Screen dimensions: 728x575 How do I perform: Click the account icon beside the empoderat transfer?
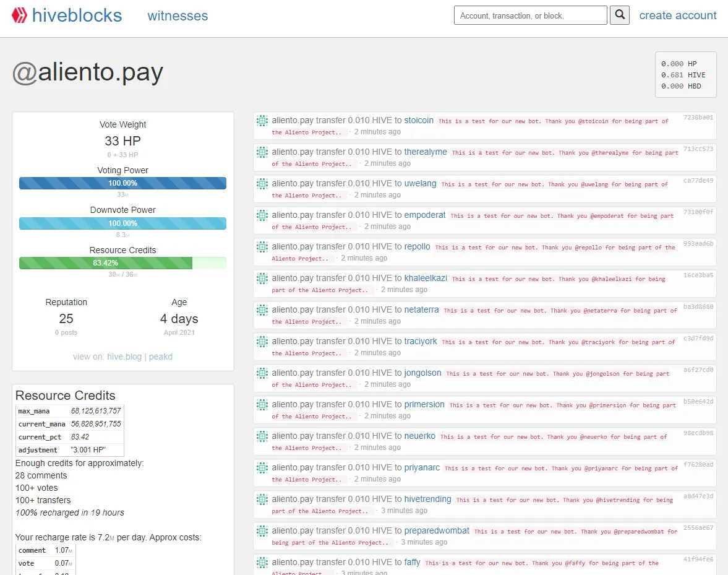coord(262,215)
